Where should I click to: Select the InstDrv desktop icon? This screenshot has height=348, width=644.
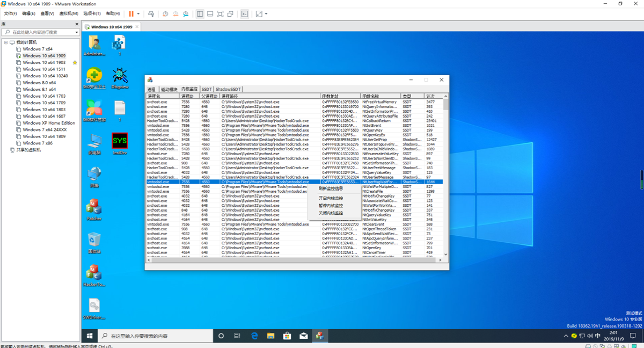click(x=120, y=144)
